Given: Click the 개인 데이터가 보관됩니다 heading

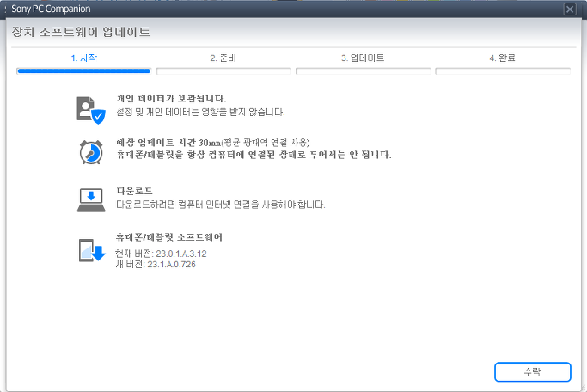Looking at the screenshot, I should pyautogui.click(x=171, y=99).
